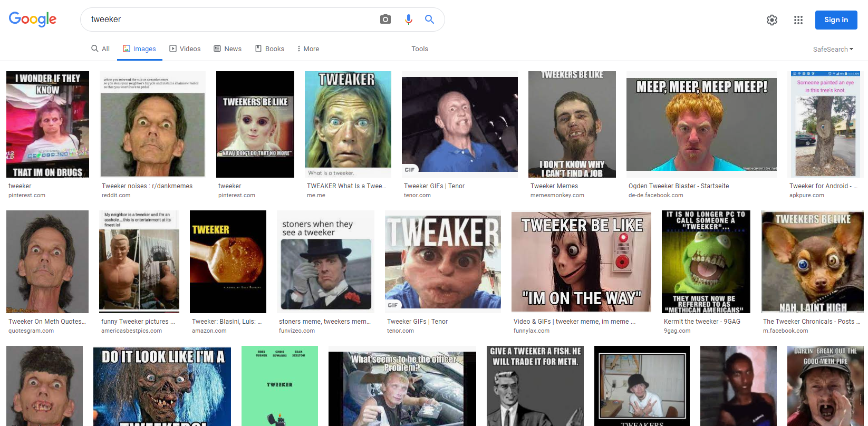The image size is (868, 426).
Task: Click 'Kermit the tweeker - 9GAG' title
Action: [x=702, y=322]
